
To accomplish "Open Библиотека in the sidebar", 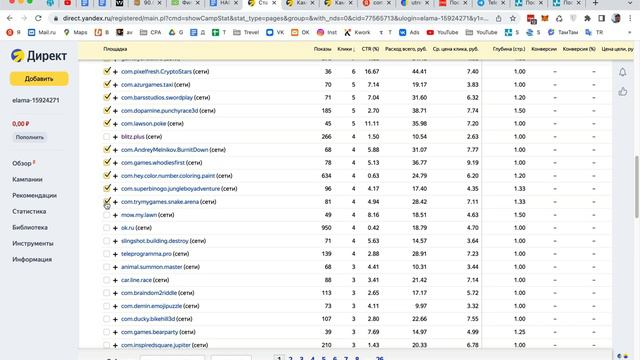I will tap(30, 227).
